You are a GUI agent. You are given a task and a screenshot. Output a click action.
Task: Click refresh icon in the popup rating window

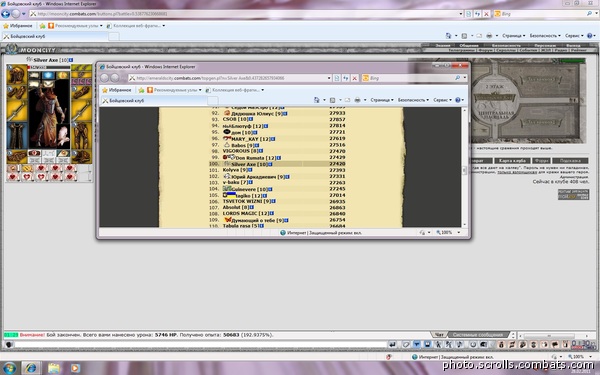[346, 78]
